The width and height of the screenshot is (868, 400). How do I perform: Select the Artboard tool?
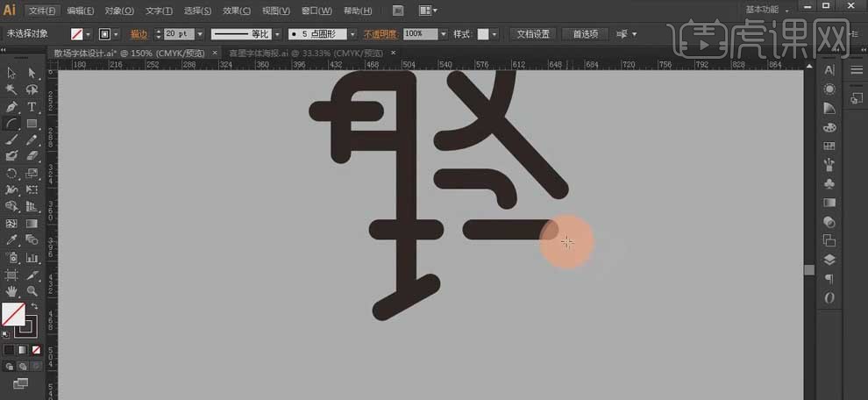11,275
